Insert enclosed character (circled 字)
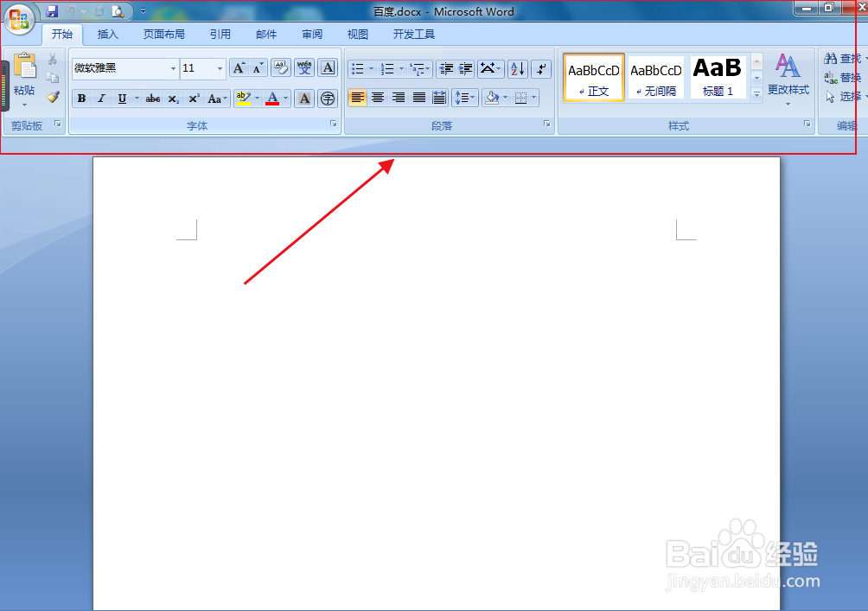The width and height of the screenshot is (868, 611). point(328,99)
